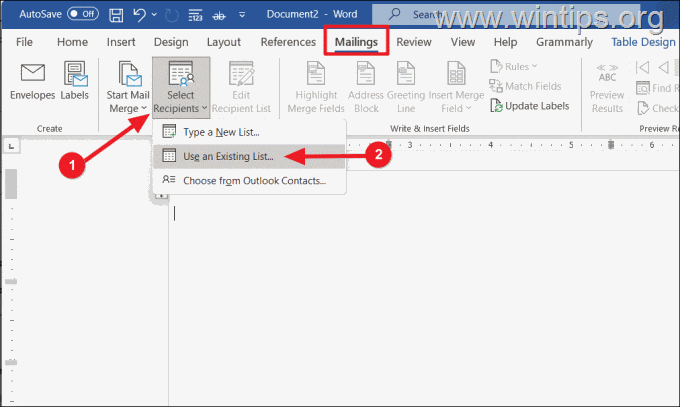
Task: Click the tab selector at ruler corner
Action: 11,146
